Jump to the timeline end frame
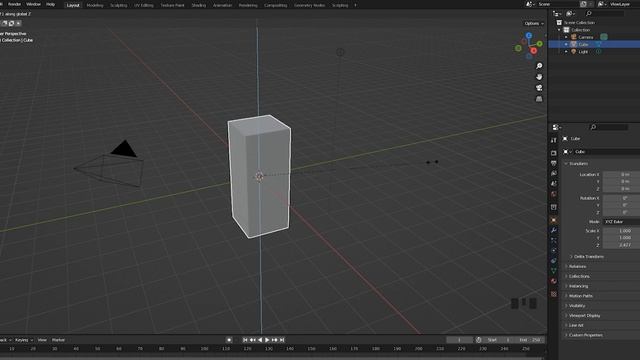The image size is (640, 360). [x=282, y=340]
